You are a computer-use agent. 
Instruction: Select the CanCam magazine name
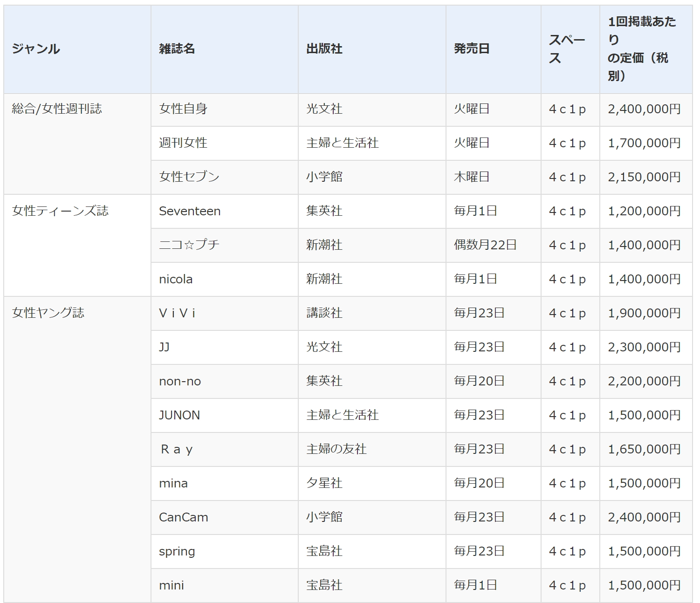[x=183, y=517]
